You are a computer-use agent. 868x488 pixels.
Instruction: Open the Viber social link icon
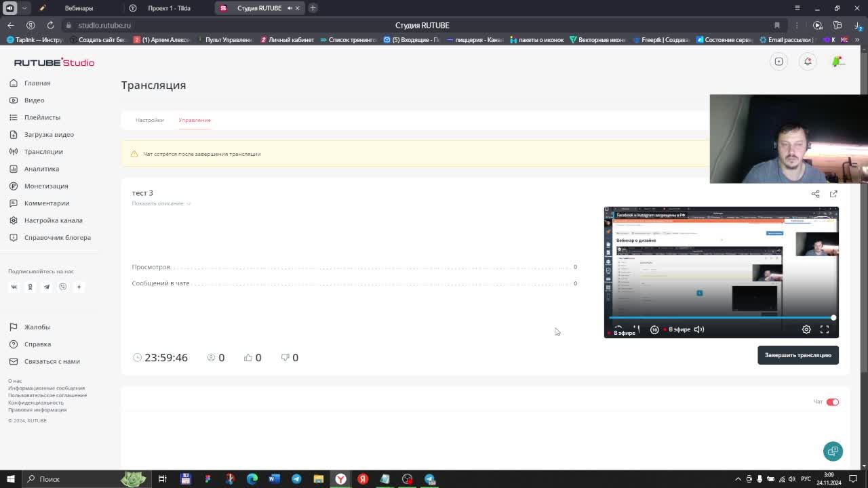coord(62,287)
